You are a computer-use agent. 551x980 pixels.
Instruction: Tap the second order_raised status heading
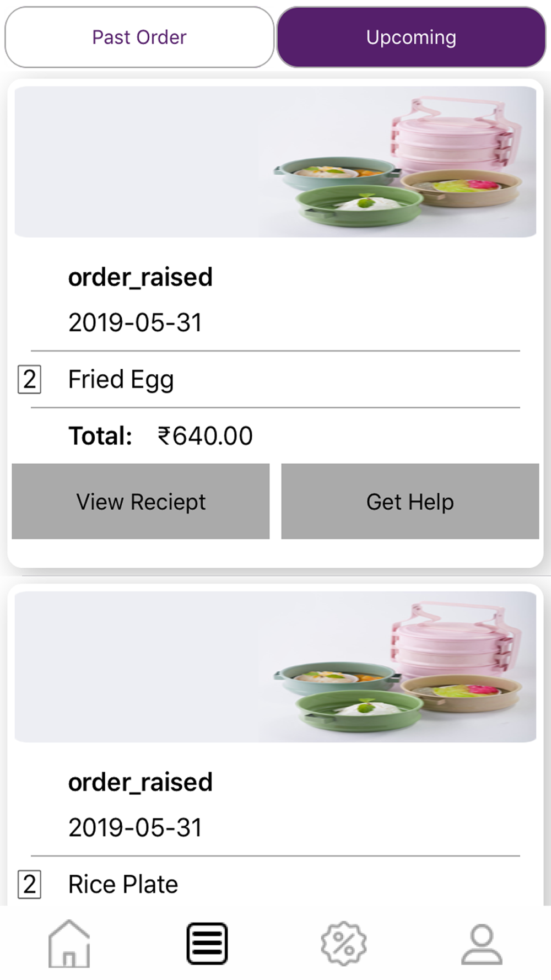[x=141, y=782]
